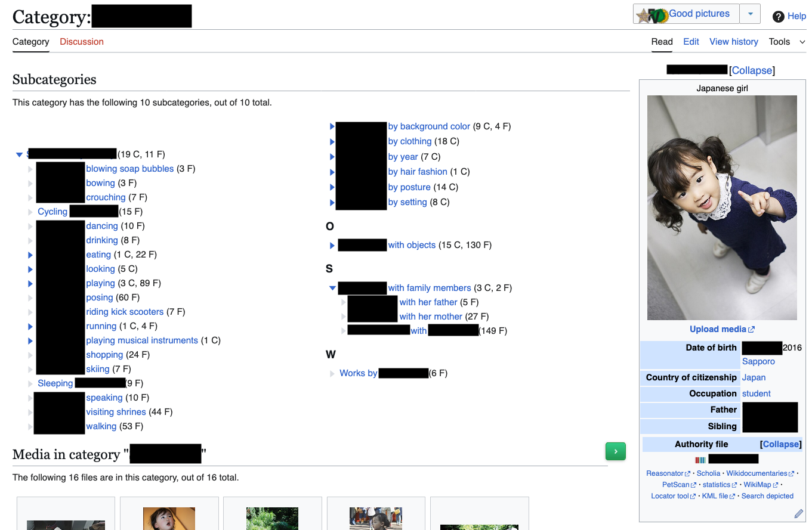
Task: Expand the 'by posture' subcategory arrow
Action: [x=332, y=187]
